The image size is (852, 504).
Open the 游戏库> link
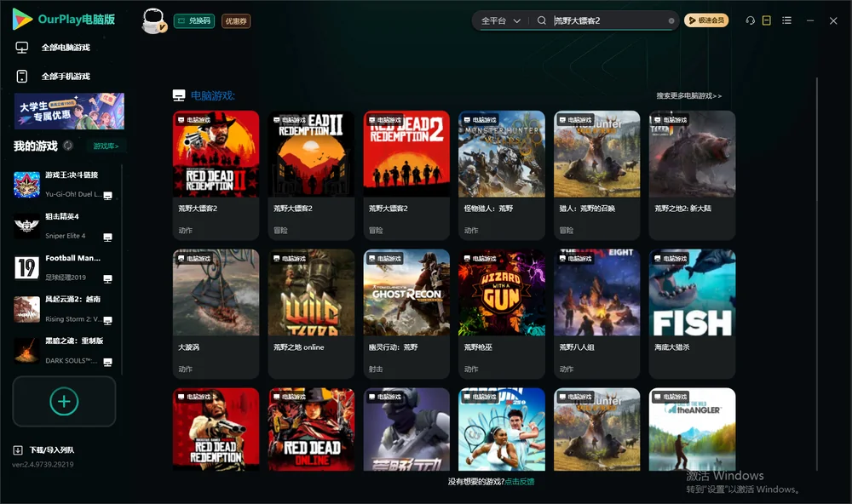106,146
